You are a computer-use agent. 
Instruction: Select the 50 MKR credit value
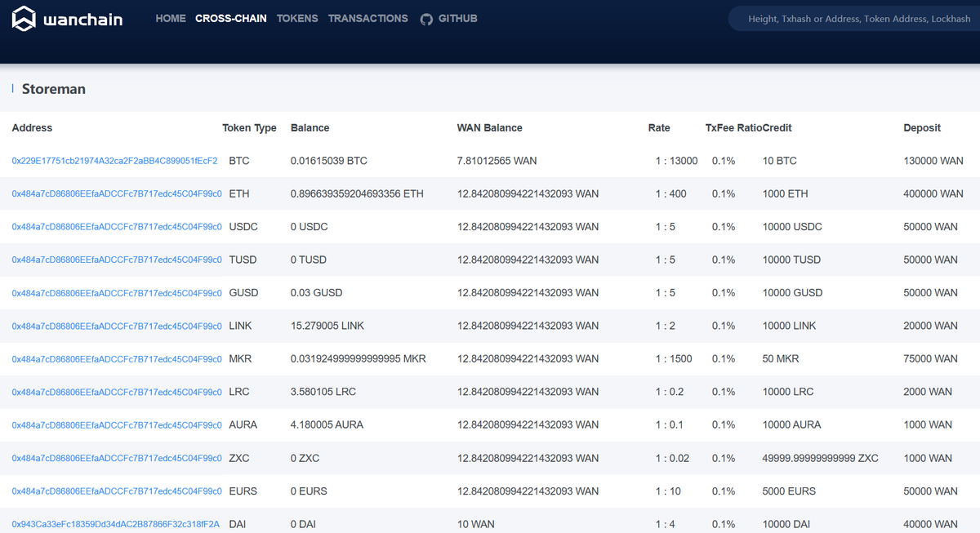(781, 359)
